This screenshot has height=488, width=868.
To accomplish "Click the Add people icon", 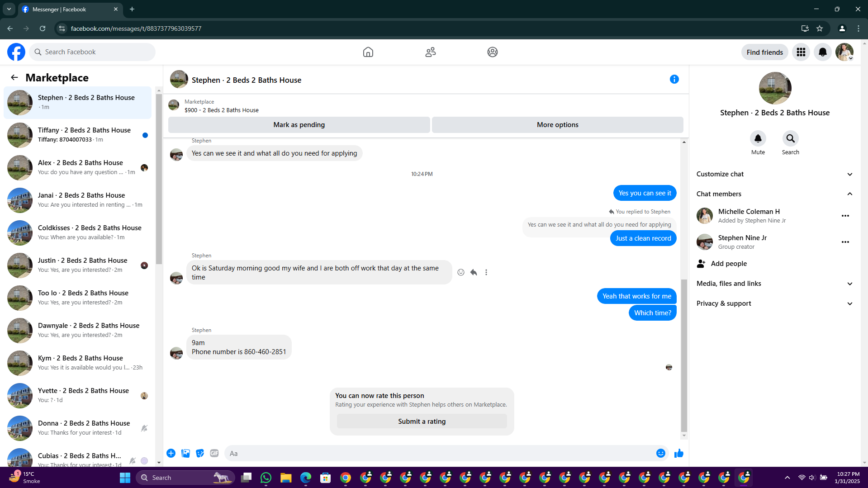I will [701, 264].
